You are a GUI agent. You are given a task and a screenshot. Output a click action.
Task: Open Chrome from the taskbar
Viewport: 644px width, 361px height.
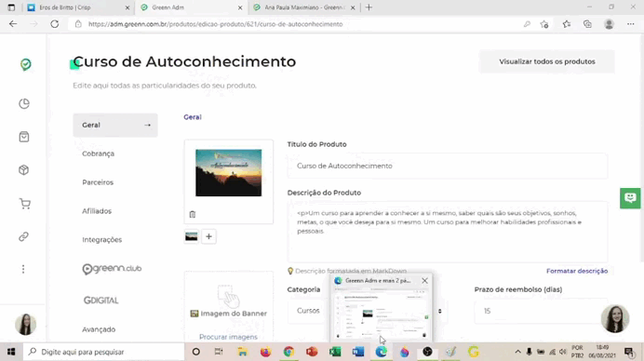point(288,352)
